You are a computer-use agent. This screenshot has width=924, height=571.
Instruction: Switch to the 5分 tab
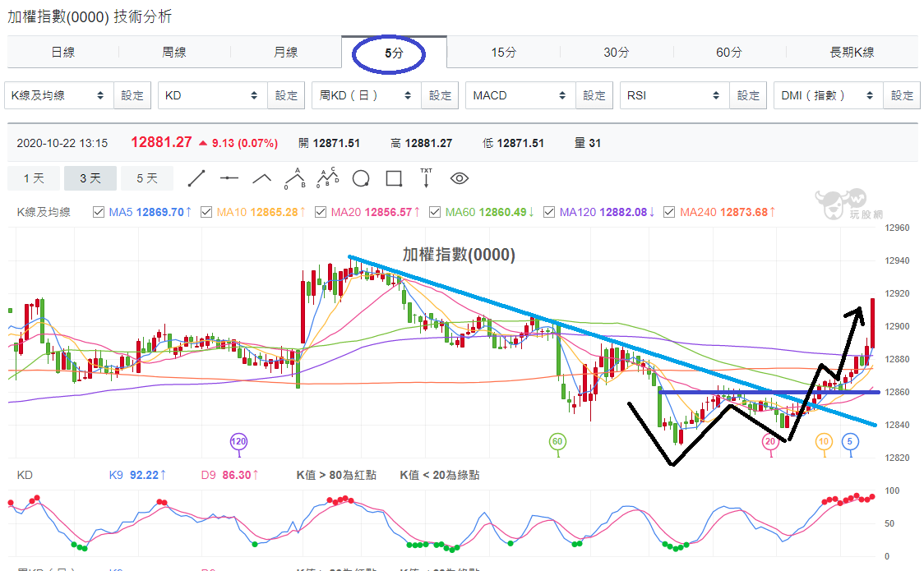coord(394,53)
